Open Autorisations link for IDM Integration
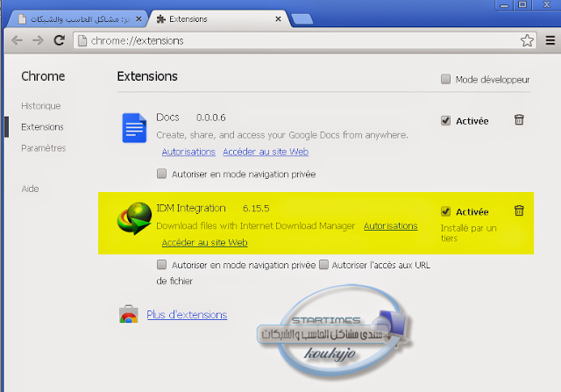This screenshot has width=561, height=392. [x=391, y=226]
